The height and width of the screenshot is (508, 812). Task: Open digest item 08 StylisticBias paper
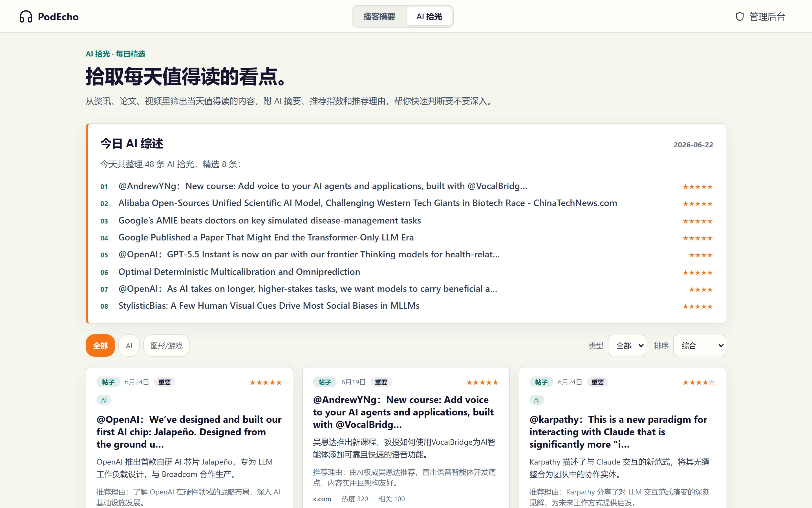[269, 306]
